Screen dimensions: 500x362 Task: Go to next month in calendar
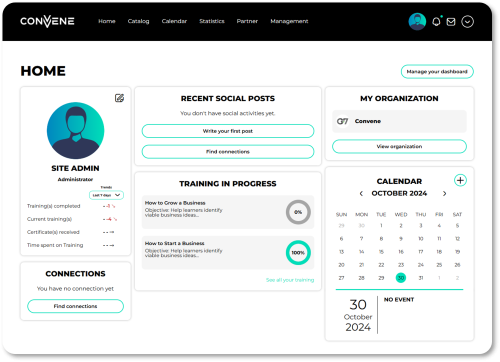tap(444, 193)
